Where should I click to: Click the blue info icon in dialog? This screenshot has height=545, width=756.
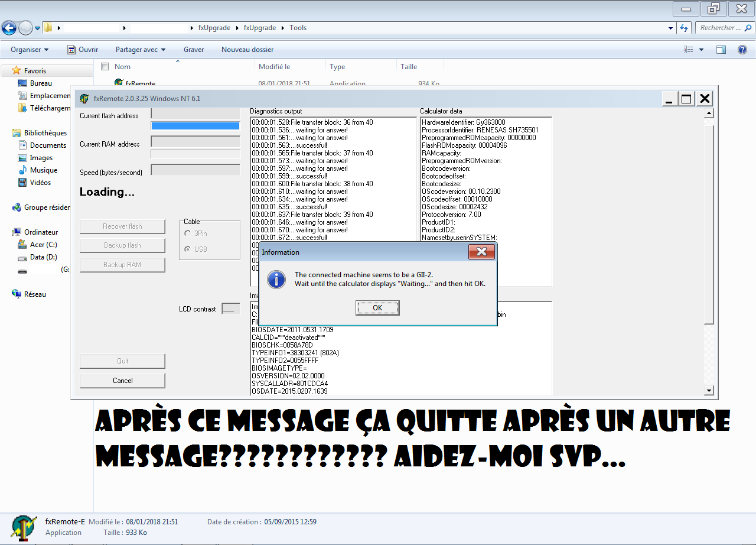pyautogui.click(x=276, y=279)
